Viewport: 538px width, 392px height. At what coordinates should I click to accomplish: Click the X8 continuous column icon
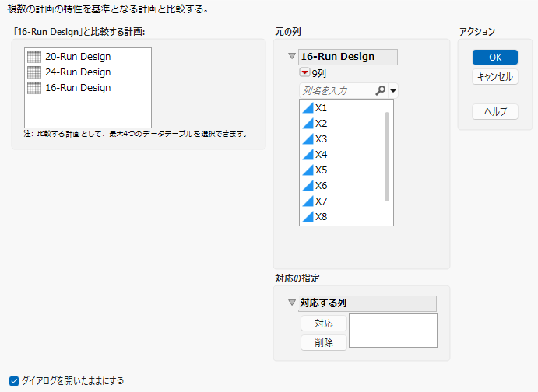point(308,217)
